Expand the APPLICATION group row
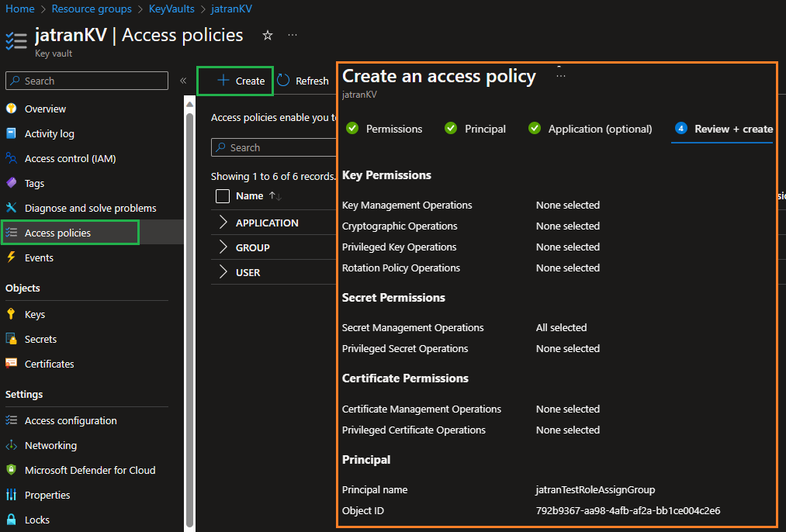 click(223, 223)
